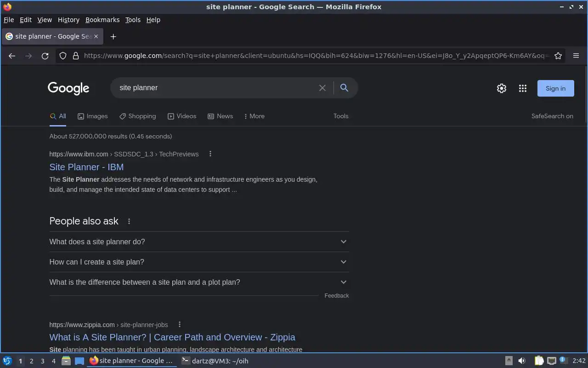Open the More search filters dropdown

pos(254,116)
